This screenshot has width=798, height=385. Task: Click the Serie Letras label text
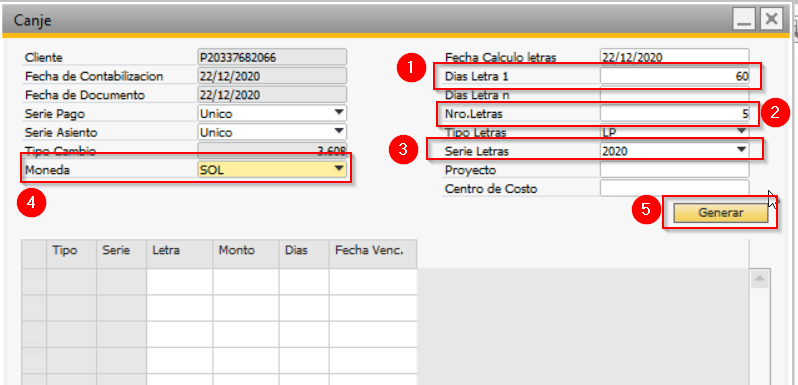(x=476, y=151)
